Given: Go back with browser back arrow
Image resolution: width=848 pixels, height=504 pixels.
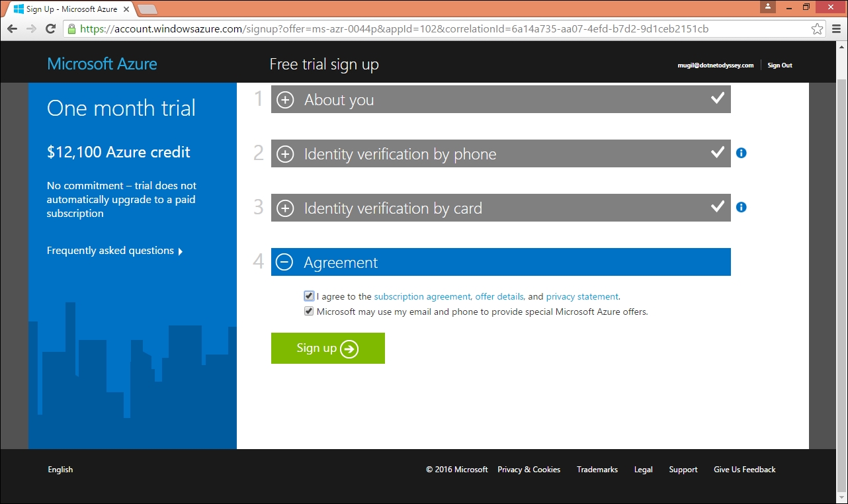Looking at the screenshot, I should click(12, 29).
